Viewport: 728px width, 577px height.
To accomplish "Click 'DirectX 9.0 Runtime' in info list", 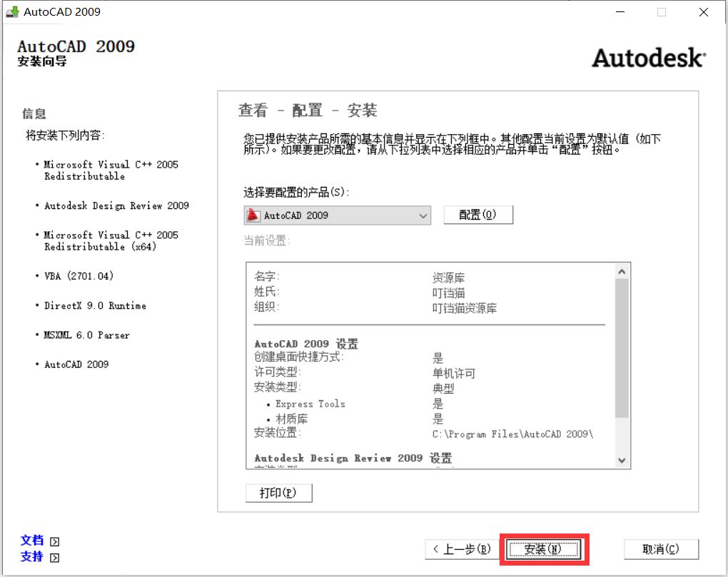I will coord(95,306).
